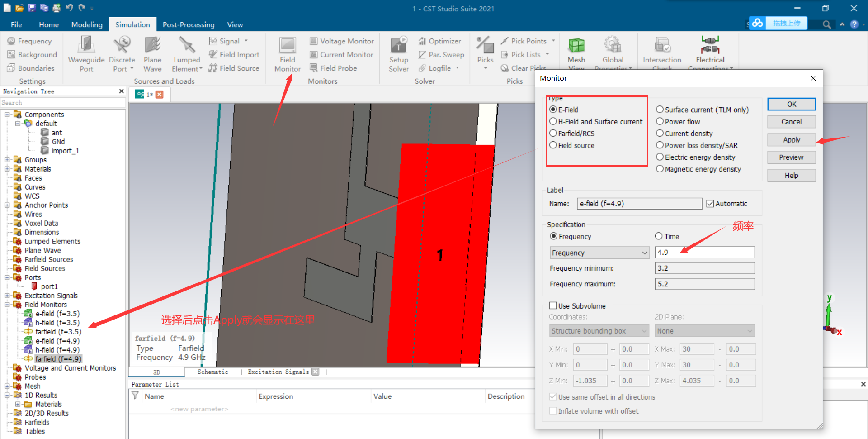Image resolution: width=868 pixels, height=439 pixels.
Task: Select Field source monitor type
Action: coord(572,145)
